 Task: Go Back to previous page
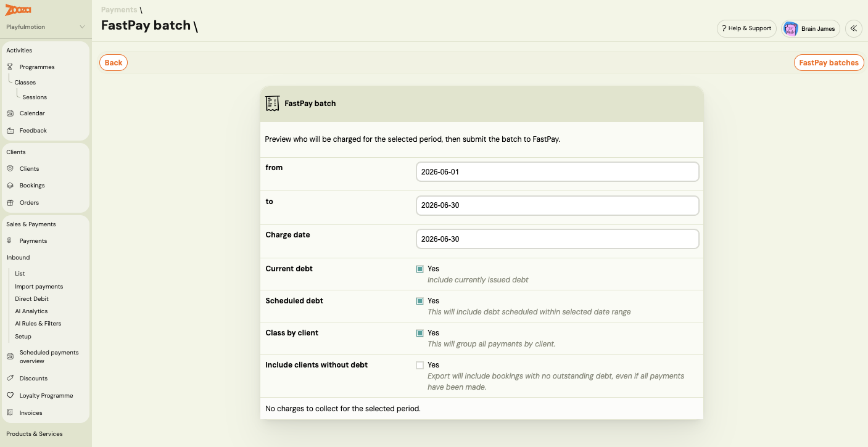coord(114,62)
